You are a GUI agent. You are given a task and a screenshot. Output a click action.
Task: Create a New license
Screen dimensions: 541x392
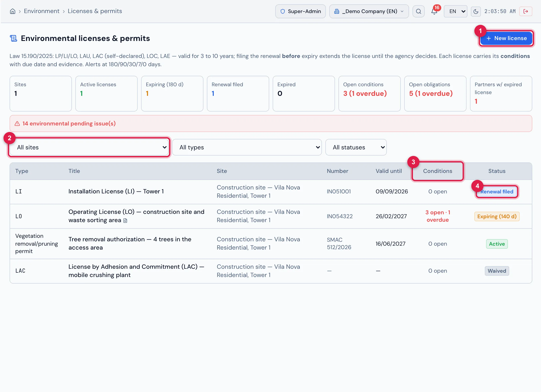point(506,38)
